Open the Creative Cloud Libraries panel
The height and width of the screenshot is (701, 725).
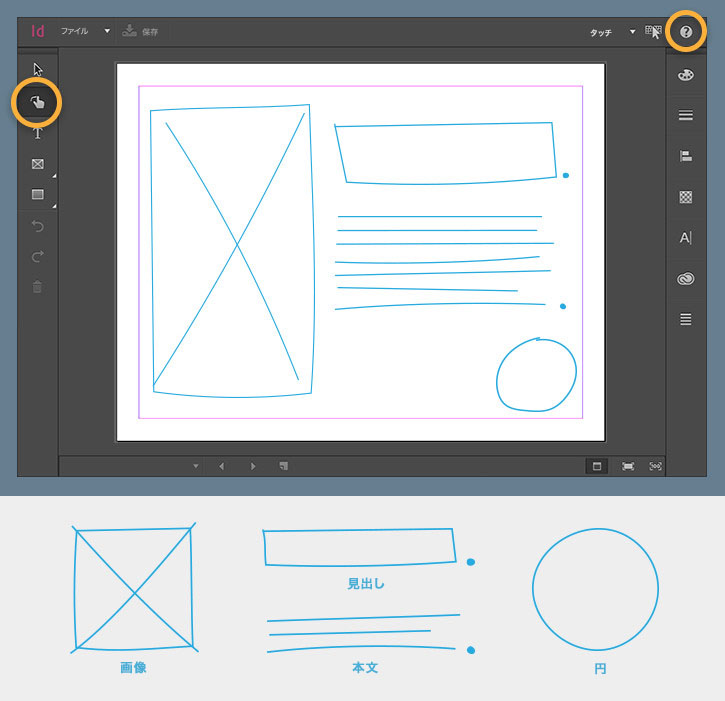tap(686, 278)
